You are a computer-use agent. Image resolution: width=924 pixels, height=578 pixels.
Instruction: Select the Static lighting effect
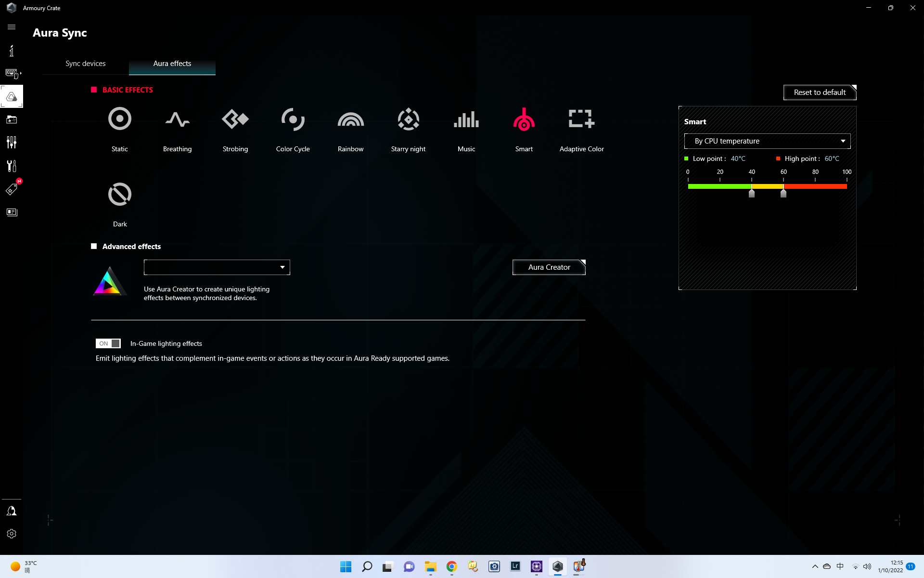tap(120, 119)
